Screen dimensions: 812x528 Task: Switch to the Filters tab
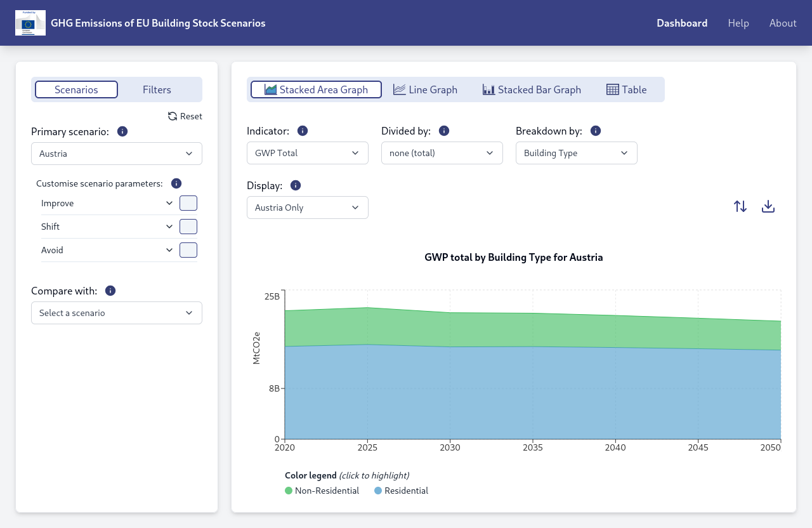157,89
